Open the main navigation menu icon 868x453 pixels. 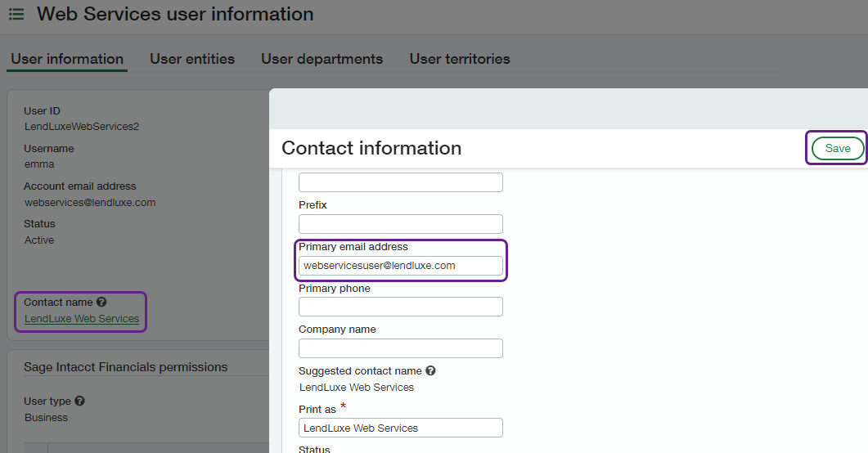(x=16, y=14)
